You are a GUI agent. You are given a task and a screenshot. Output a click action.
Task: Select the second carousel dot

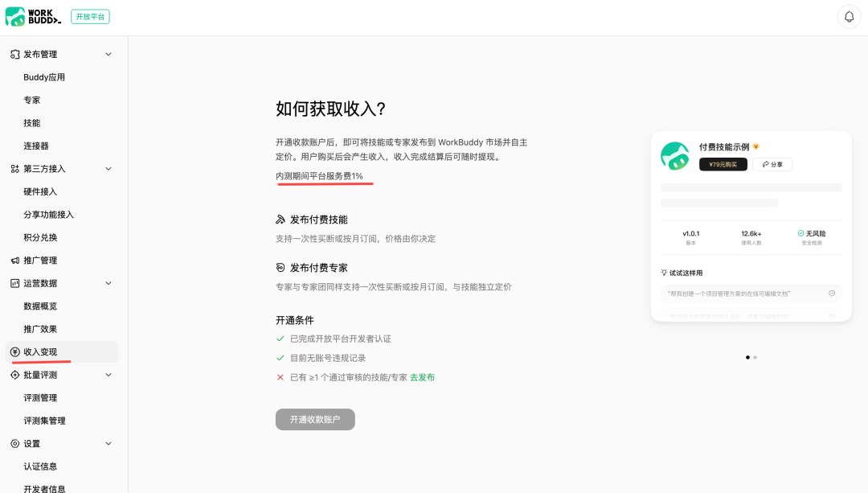click(755, 357)
